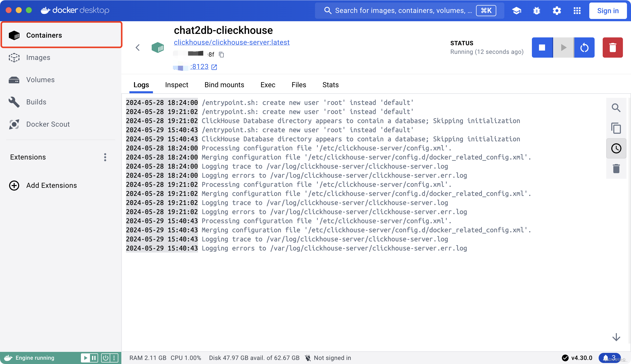Click Add Extensions
This screenshot has height=364, width=631.
tap(43, 186)
